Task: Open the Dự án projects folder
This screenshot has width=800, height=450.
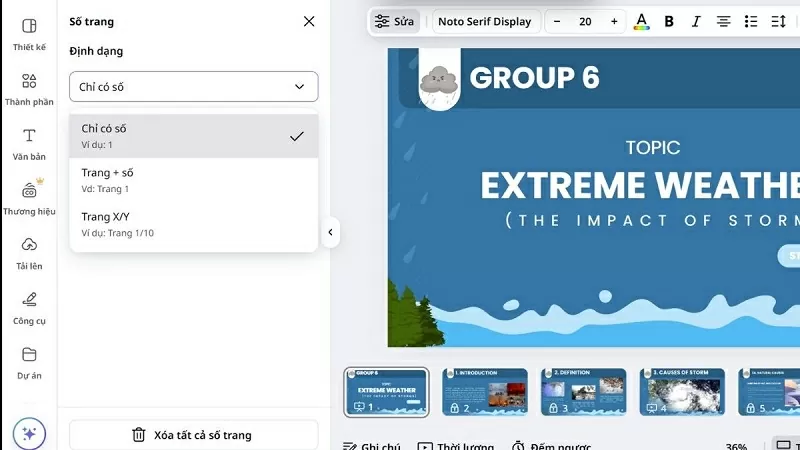Action: (29, 361)
